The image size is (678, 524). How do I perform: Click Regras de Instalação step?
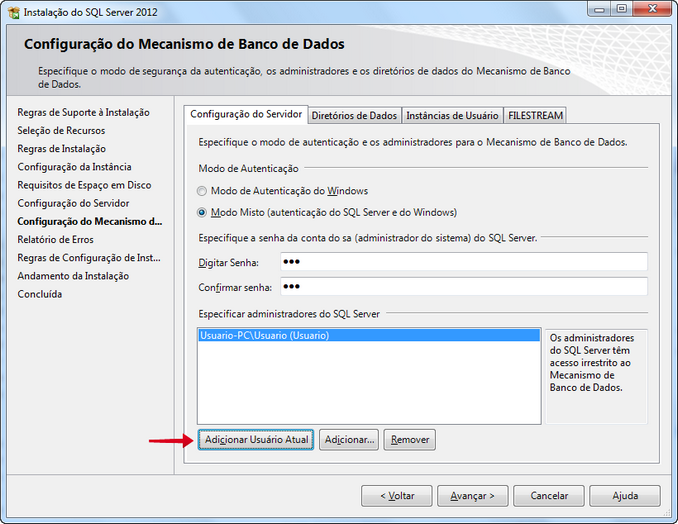61,149
